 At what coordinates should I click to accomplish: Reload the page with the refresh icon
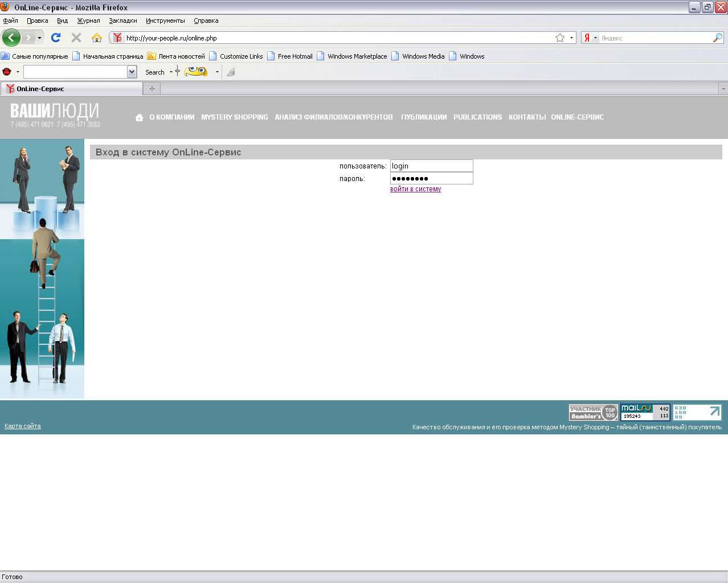[x=56, y=38]
